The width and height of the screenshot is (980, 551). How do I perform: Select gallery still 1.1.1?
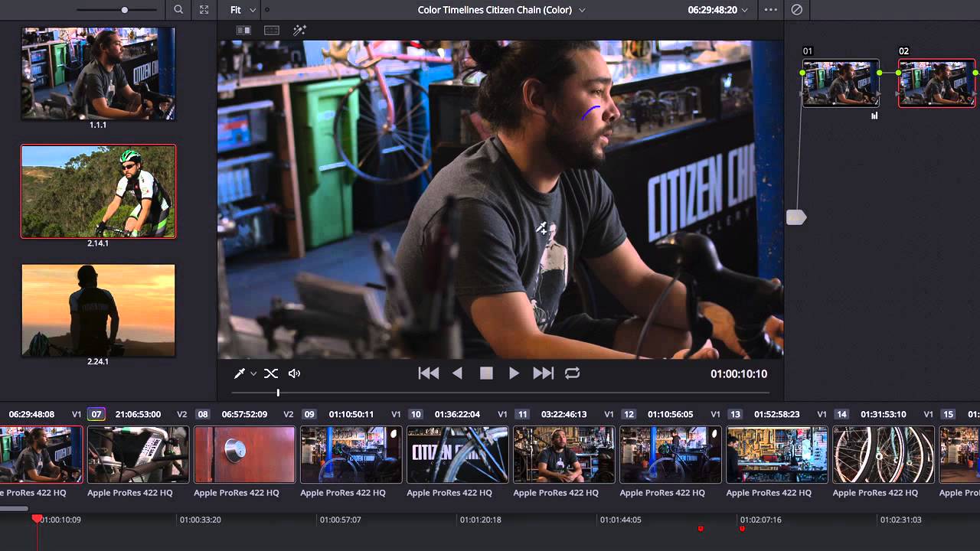pyautogui.click(x=98, y=73)
